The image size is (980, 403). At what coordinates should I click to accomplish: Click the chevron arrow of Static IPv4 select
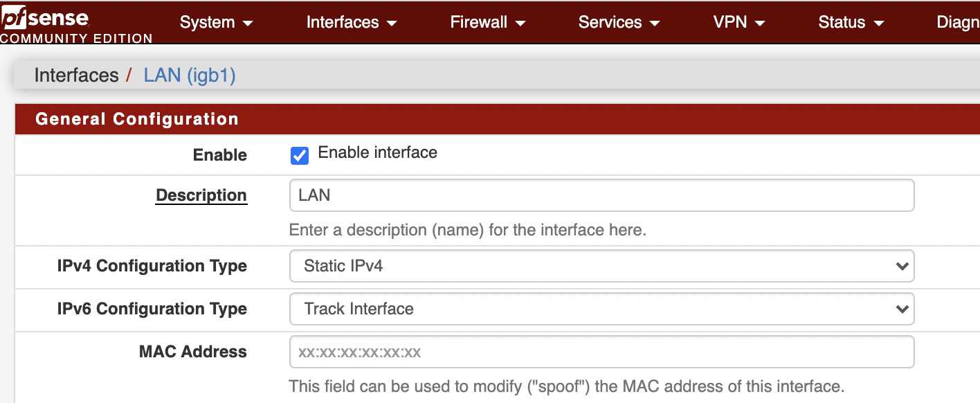click(x=901, y=267)
